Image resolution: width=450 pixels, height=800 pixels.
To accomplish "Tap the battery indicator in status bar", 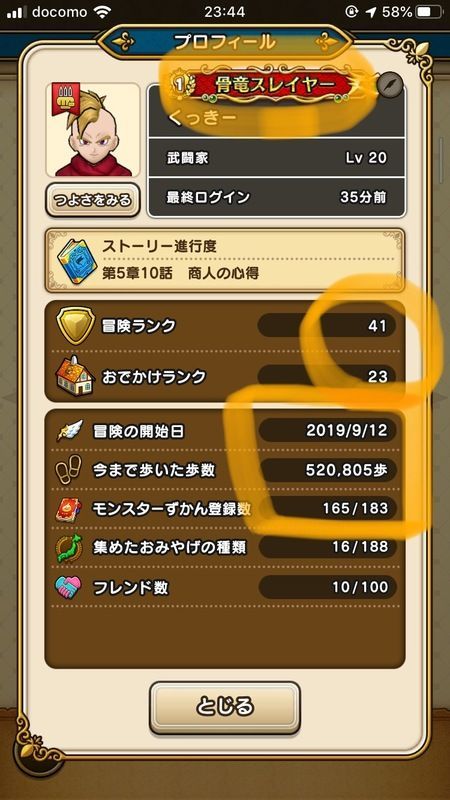I will 428,12.
